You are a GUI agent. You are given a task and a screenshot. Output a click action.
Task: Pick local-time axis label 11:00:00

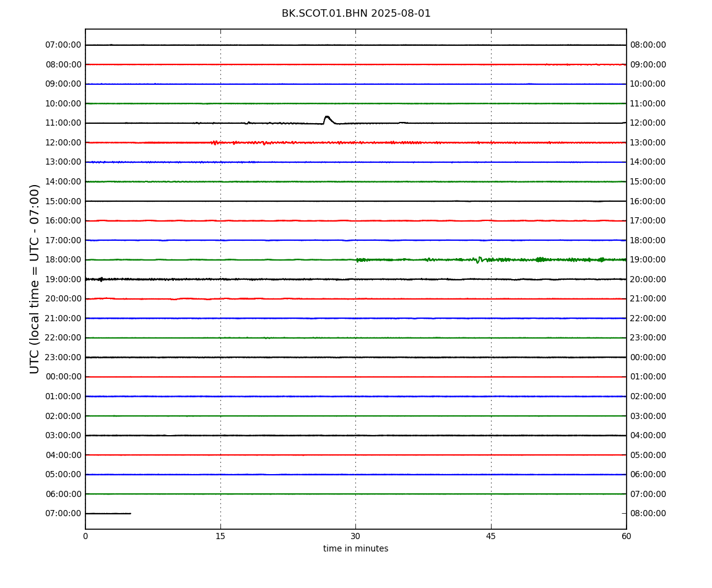click(648, 103)
